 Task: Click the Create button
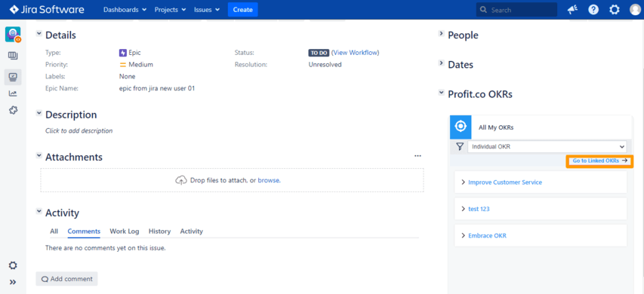click(x=243, y=10)
